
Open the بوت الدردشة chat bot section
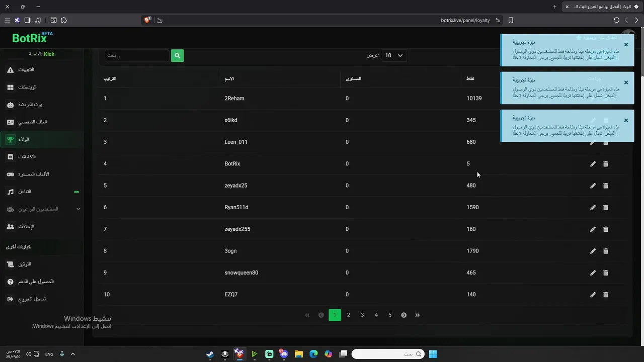(x=42, y=105)
